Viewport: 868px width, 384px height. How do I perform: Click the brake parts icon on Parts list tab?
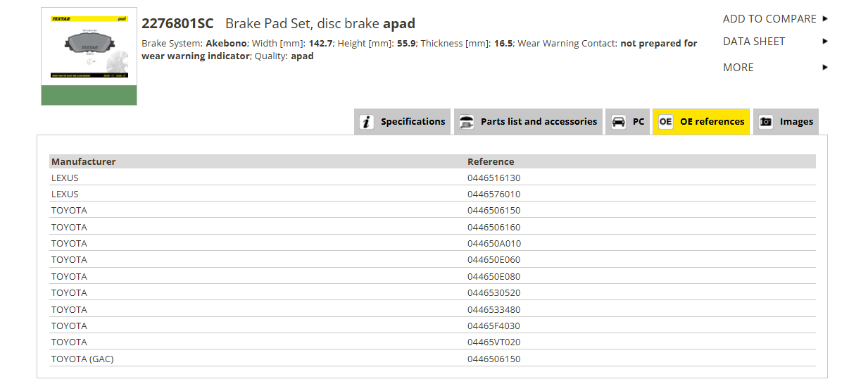tap(466, 122)
